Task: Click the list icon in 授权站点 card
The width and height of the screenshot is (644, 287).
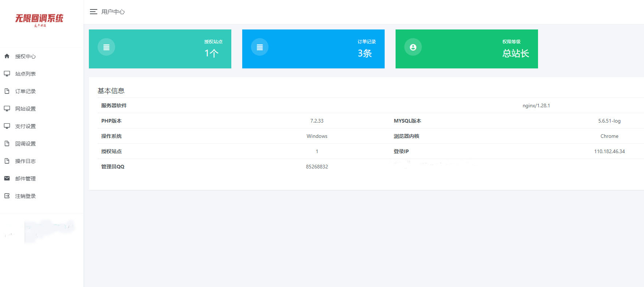Action: (106, 47)
